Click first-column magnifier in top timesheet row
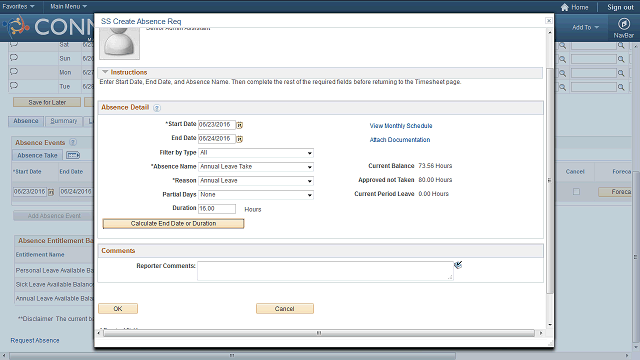 tap(562, 46)
